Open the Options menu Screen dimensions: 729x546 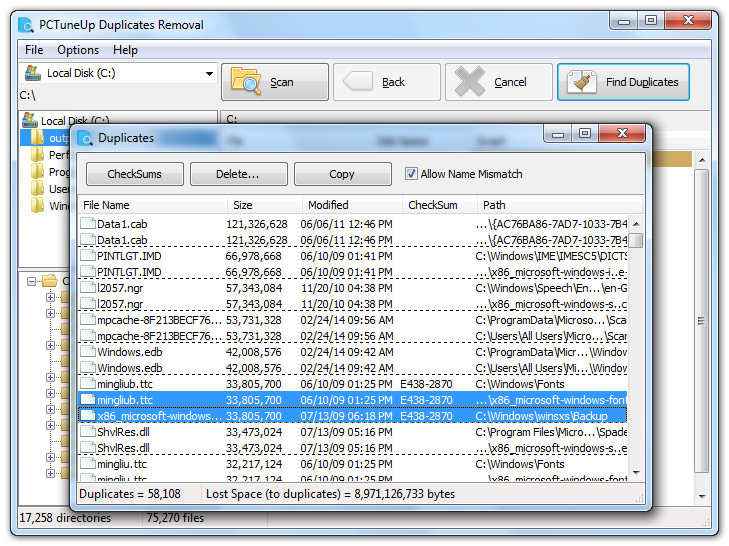pyautogui.click(x=78, y=50)
